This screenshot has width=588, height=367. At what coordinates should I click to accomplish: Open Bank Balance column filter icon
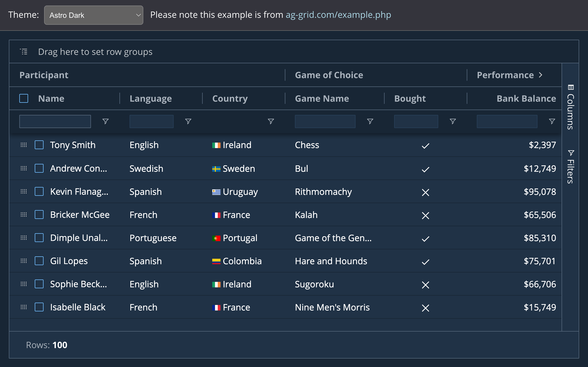(x=552, y=121)
